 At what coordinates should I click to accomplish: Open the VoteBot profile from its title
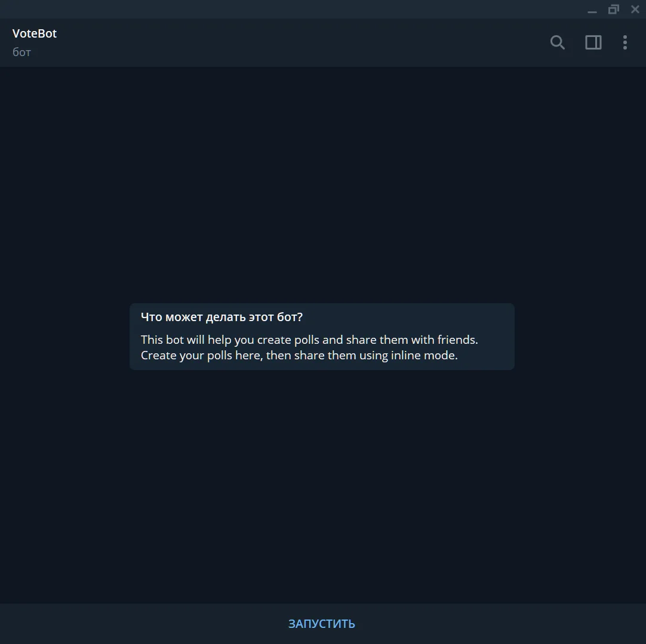35,33
